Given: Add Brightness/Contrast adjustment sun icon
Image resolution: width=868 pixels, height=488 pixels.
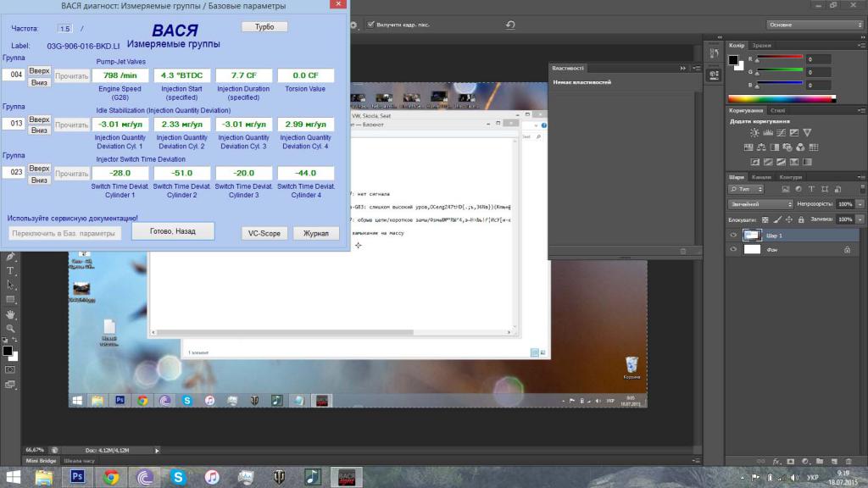Looking at the screenshot, I should (754, 133).
